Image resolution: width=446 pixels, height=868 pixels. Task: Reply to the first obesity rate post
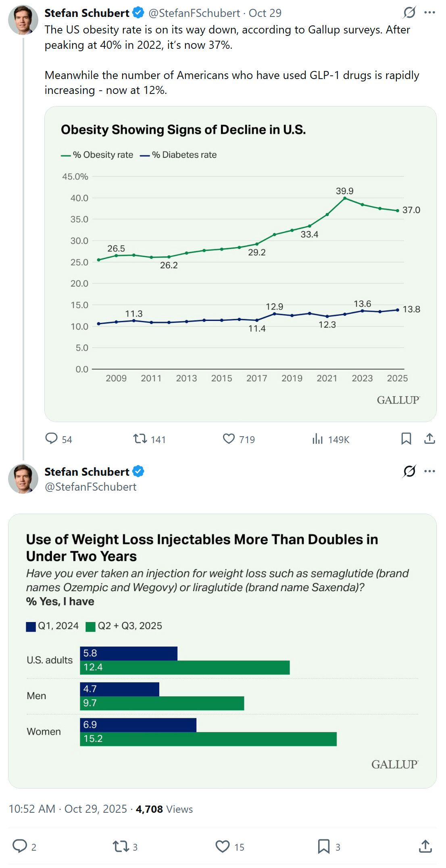(52, 439)
